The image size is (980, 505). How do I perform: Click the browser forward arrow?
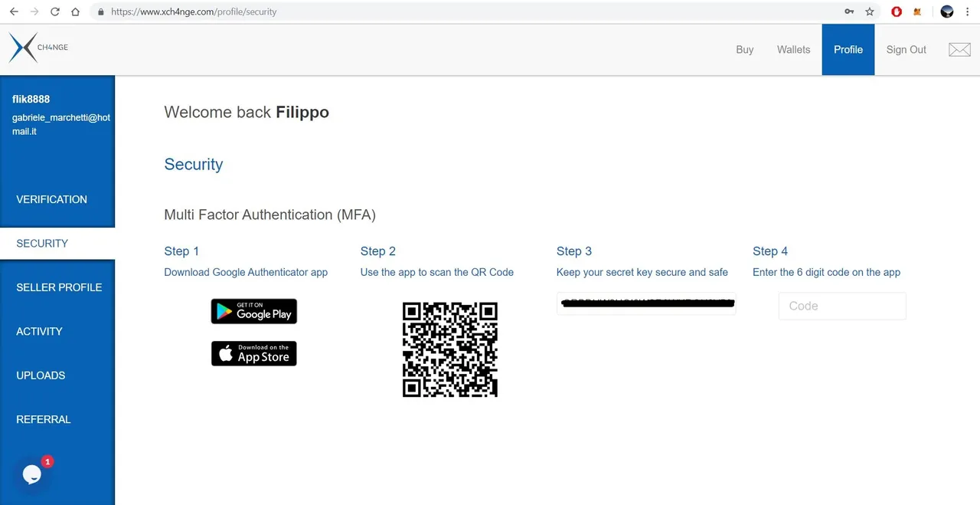34,11
